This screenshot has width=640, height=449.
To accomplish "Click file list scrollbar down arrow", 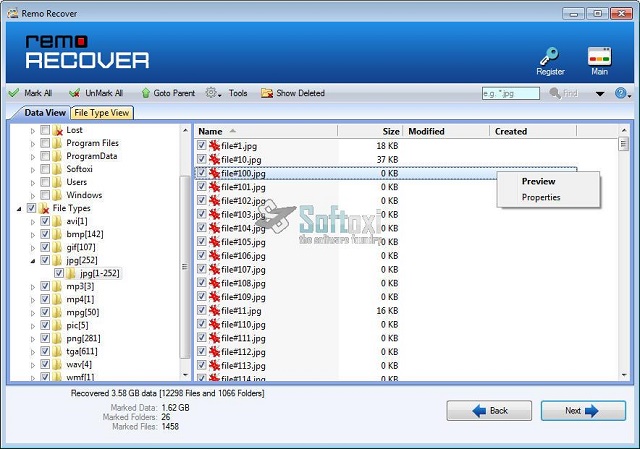I will [x=624, y=375].
